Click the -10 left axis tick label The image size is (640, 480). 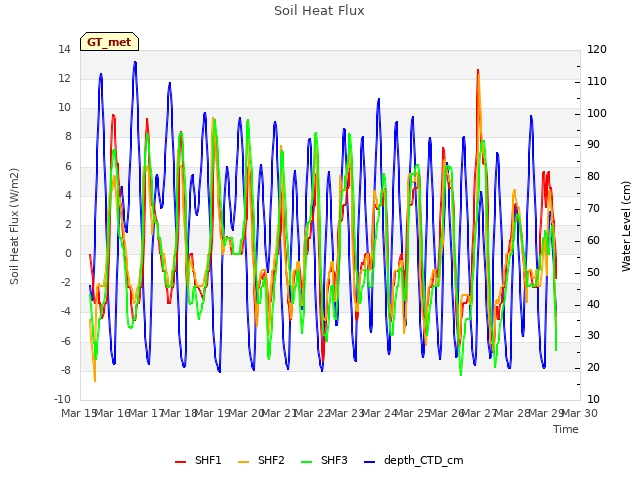(62, 399)
